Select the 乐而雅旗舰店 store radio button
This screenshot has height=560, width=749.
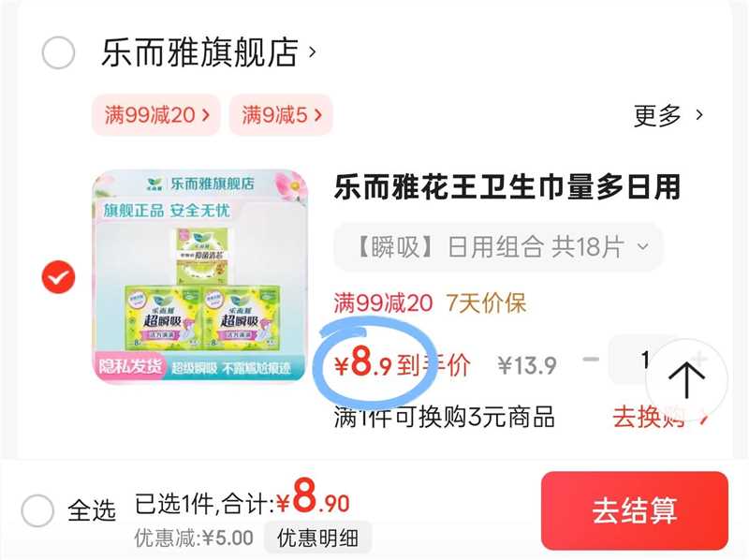(58, 52)
